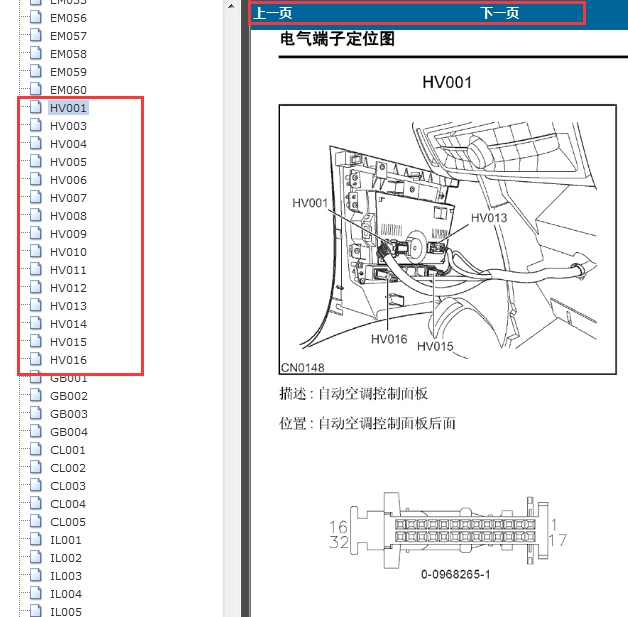Open HV011 page

[68, 270]
